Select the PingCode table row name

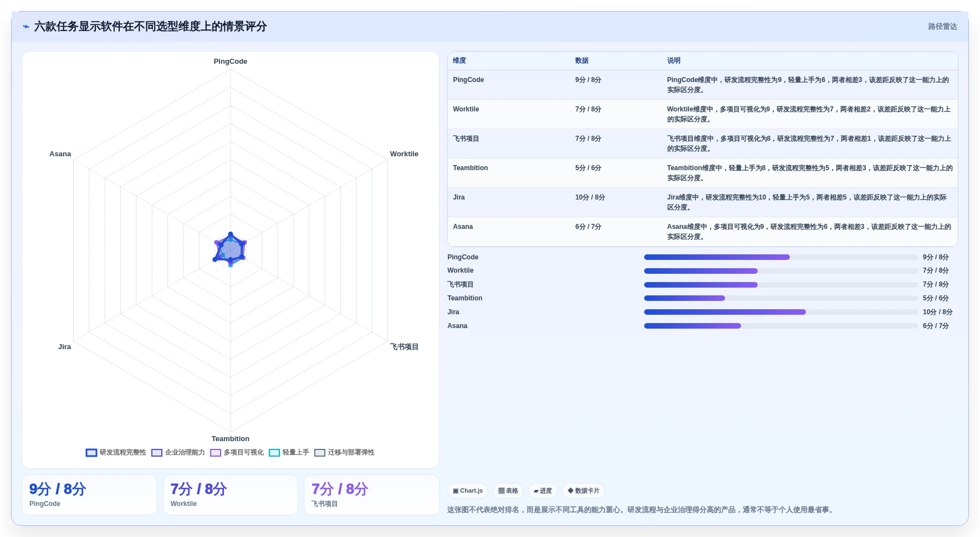pyautogui.click(x=468, y=80)
